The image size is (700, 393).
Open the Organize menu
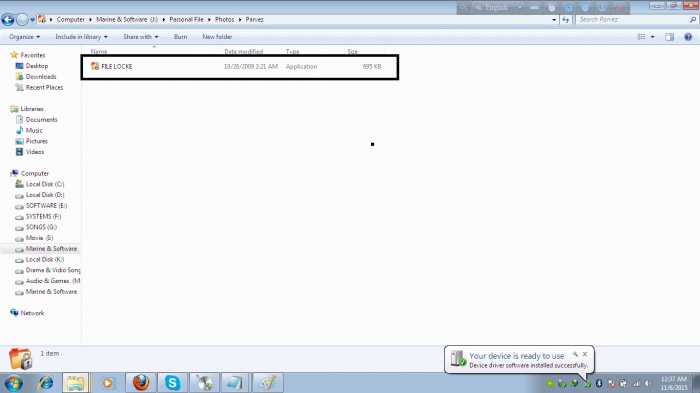point(25,37)
